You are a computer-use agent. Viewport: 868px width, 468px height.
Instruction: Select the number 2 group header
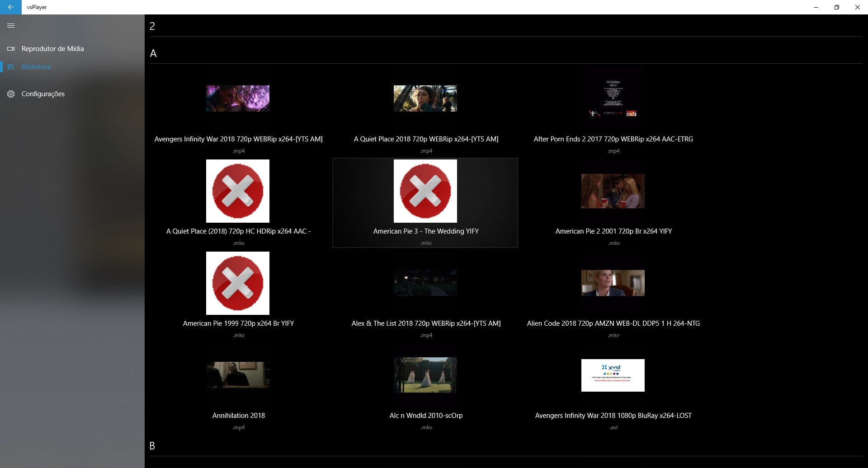(x=152, y=26)
